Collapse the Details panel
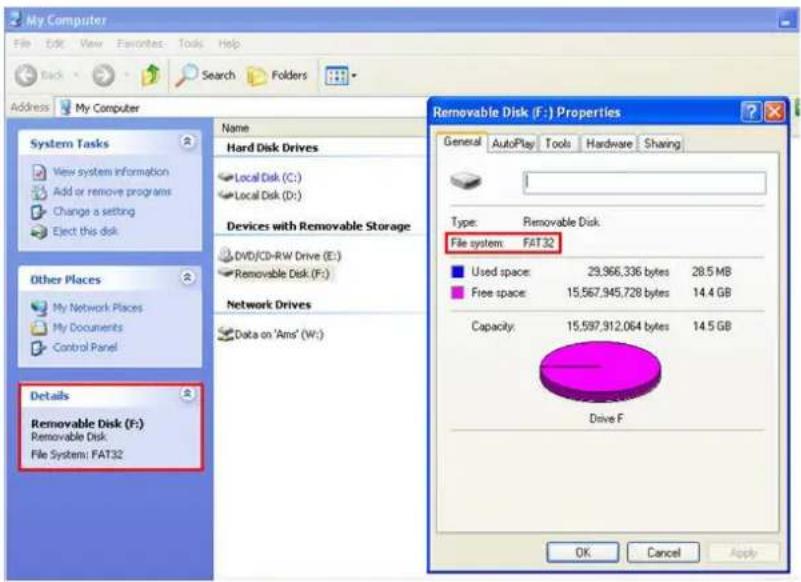Image resolution: width=801 pixels, height=582 pixels. (187, 393)
